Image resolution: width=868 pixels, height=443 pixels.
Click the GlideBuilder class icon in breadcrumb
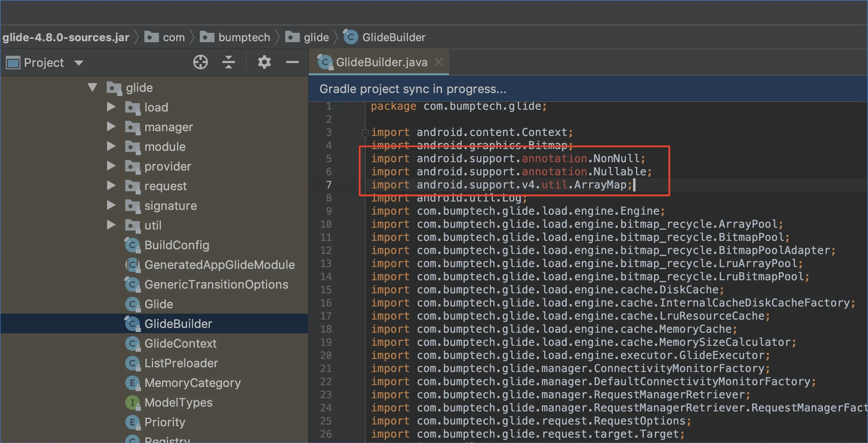(x=350, y=37)
